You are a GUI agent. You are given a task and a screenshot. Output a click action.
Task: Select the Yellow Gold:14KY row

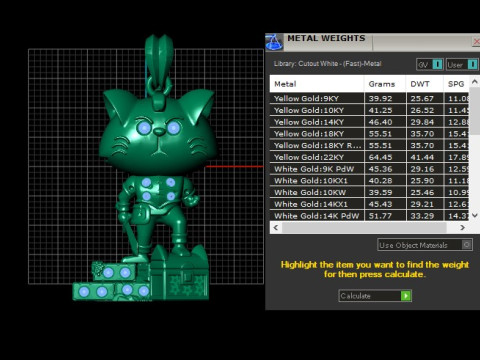tap(369, 122)
